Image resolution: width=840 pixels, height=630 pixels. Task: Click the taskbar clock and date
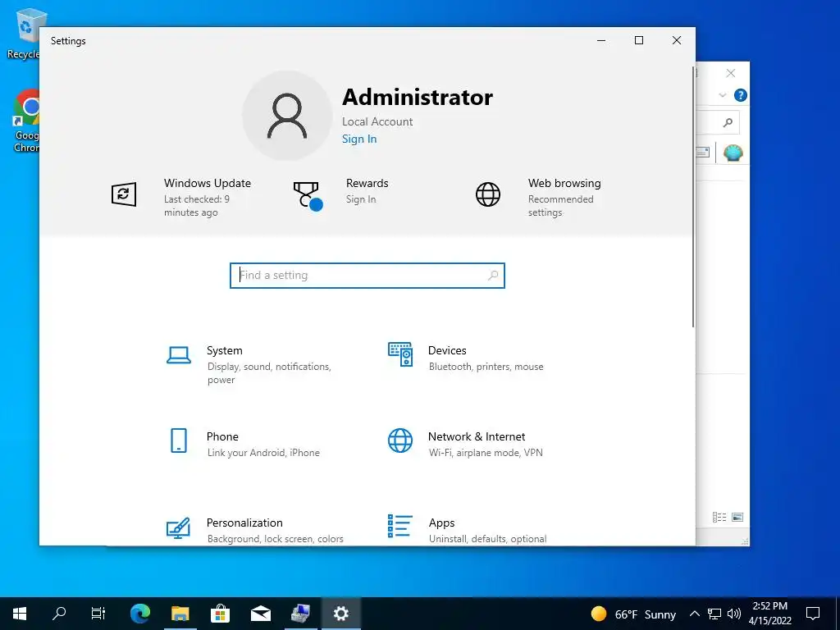769,614
